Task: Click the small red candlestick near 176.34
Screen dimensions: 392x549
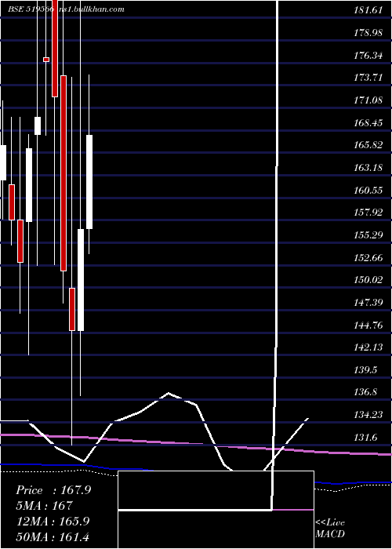Action: pyautogui.click(x=46, y=60)
